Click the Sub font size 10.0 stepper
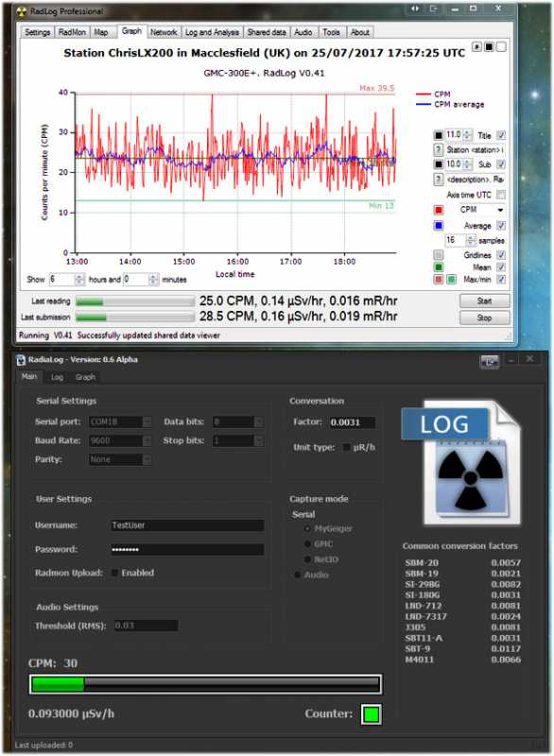This screenshot has height=756, width=554. pos(467,164)
